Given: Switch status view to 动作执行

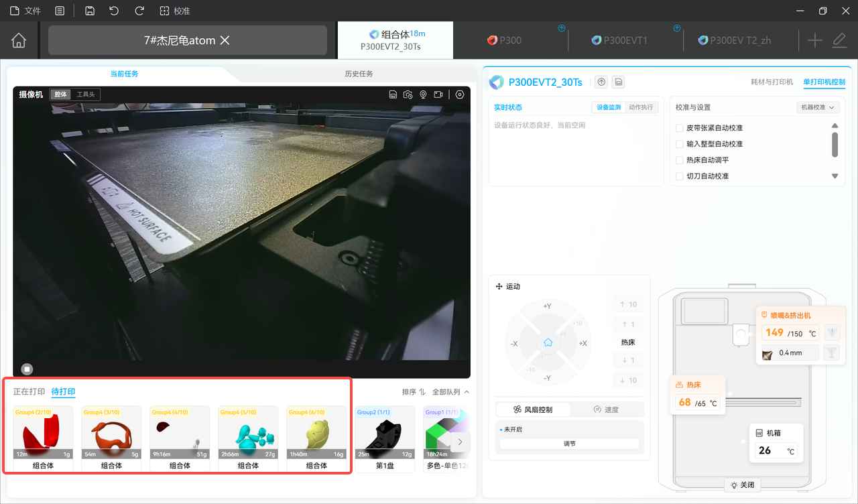Looking at the screenshot, I should point(641,107).
